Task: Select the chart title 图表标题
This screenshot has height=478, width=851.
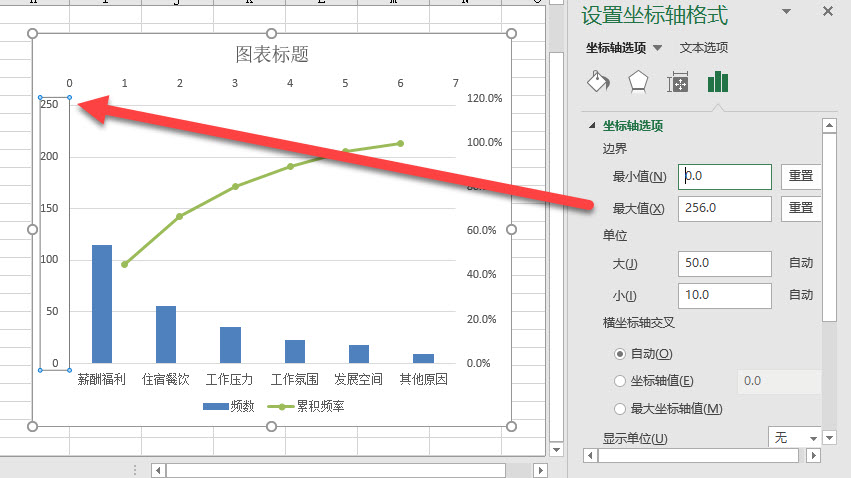Action: 272,54
